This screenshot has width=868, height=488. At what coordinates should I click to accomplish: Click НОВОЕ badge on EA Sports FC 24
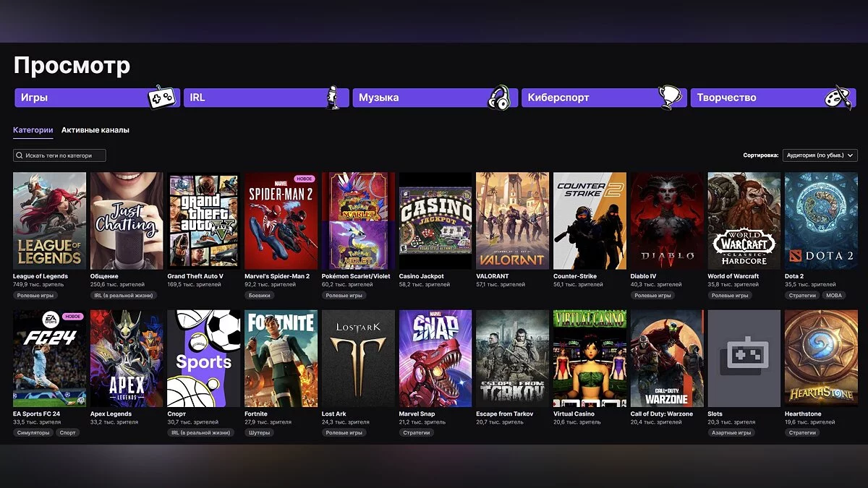coord(73,317)
